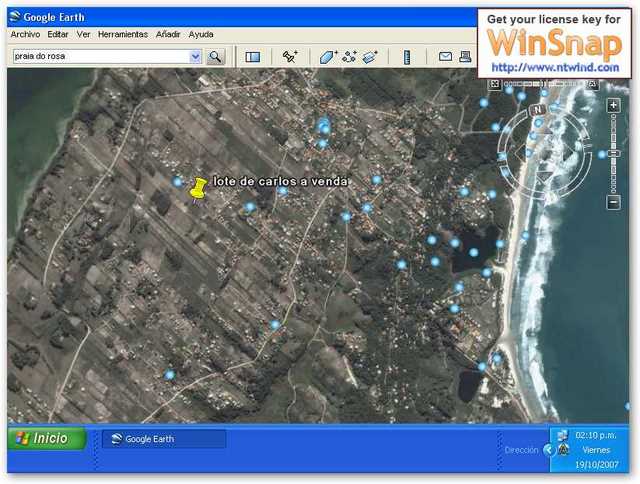Expand hidden tray icons with the arrow
The image size is (640, 484).
point(549,450)
